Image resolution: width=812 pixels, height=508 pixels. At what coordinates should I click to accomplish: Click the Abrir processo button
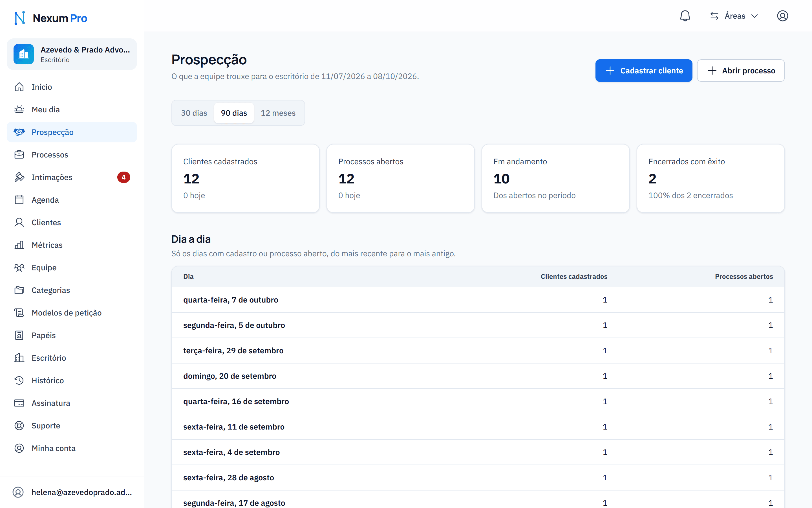741,71
